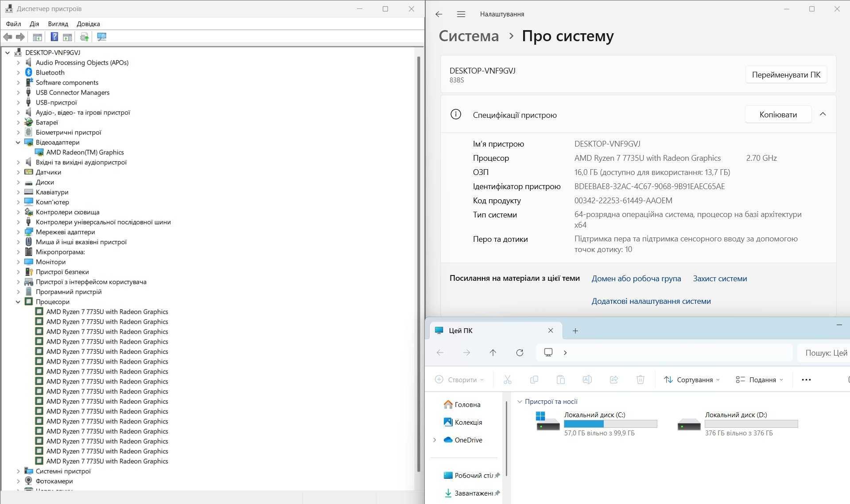Click the AMD Radeon(TM) Graphics adapter icon
The height and width of the screenshot is (504, 850).
click(x=39, y=152)
